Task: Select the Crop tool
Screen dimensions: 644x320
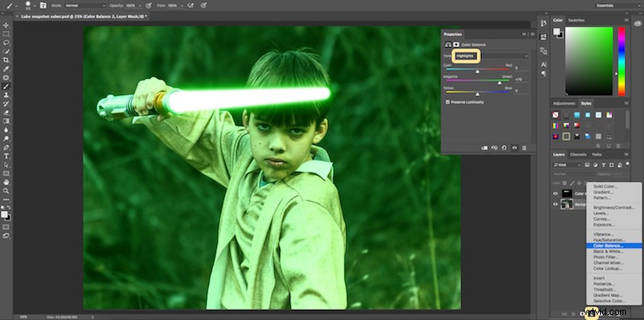Action: [x=6, y=60]
